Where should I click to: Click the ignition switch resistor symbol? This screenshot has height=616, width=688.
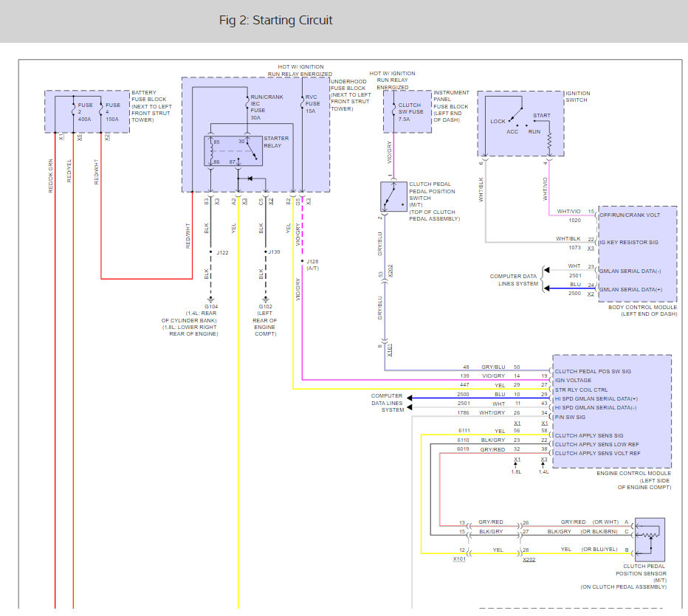click(549, 140)
